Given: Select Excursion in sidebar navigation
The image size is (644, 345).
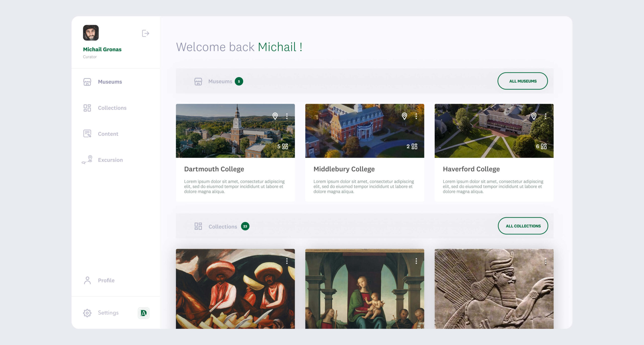Looking at the screenshot, I should pyautogui.click(x=110, y=160).
